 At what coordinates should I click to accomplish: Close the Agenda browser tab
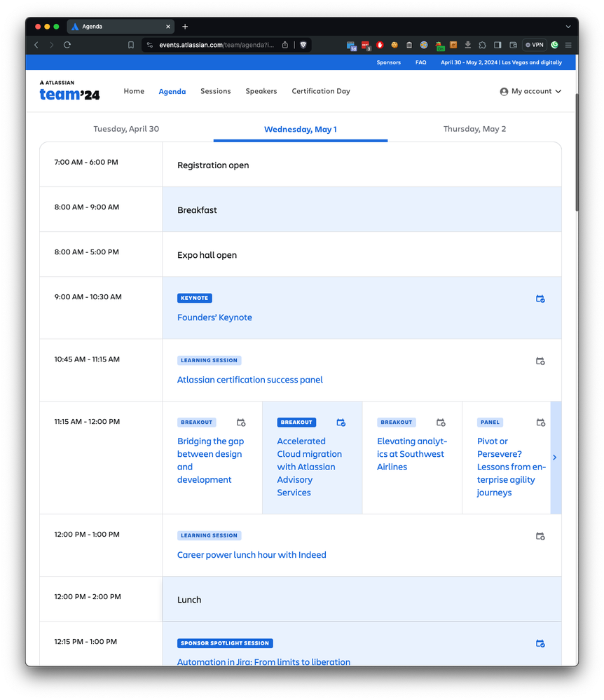[168, 27]
